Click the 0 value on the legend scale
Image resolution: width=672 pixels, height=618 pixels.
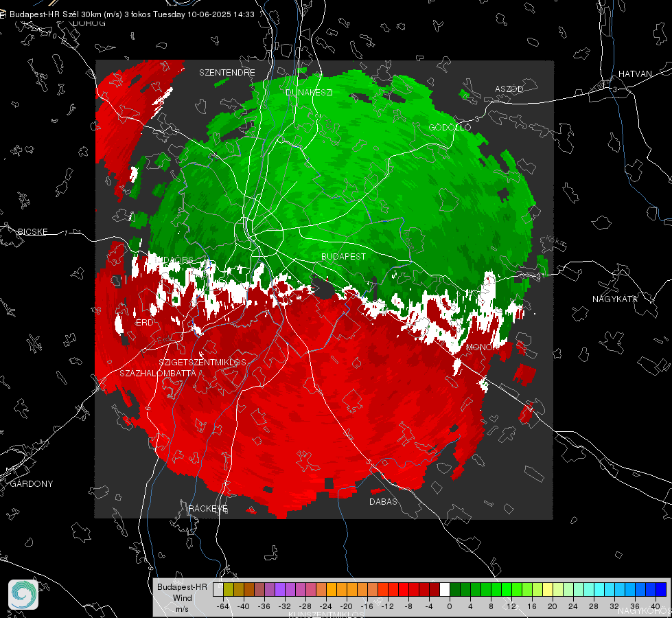coord(450,606)
